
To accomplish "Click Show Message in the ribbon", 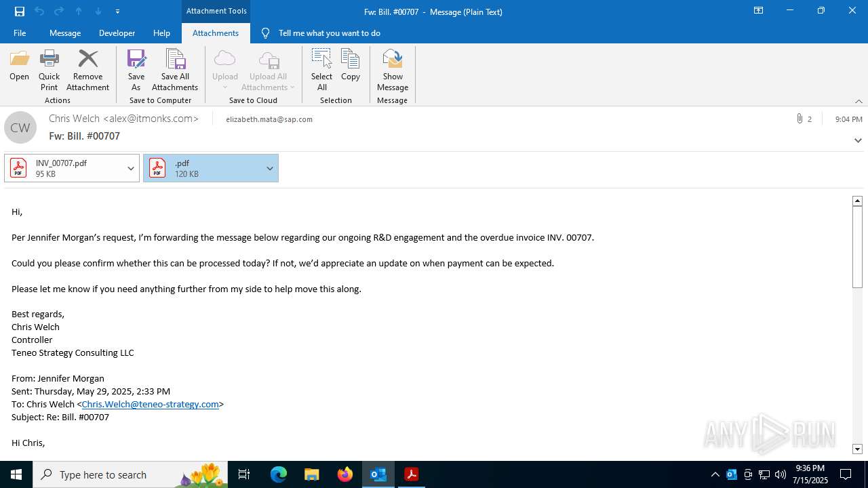I will (393, 70).
